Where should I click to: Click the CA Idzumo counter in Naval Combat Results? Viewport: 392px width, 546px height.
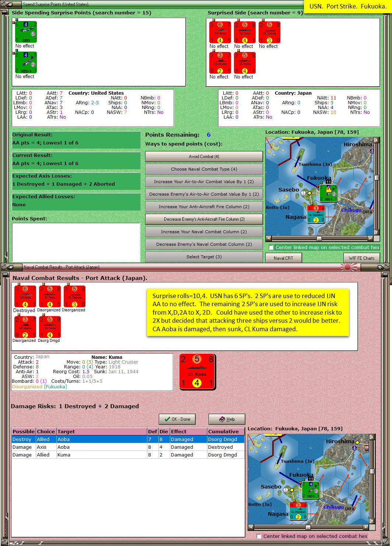tap(25, 327)
